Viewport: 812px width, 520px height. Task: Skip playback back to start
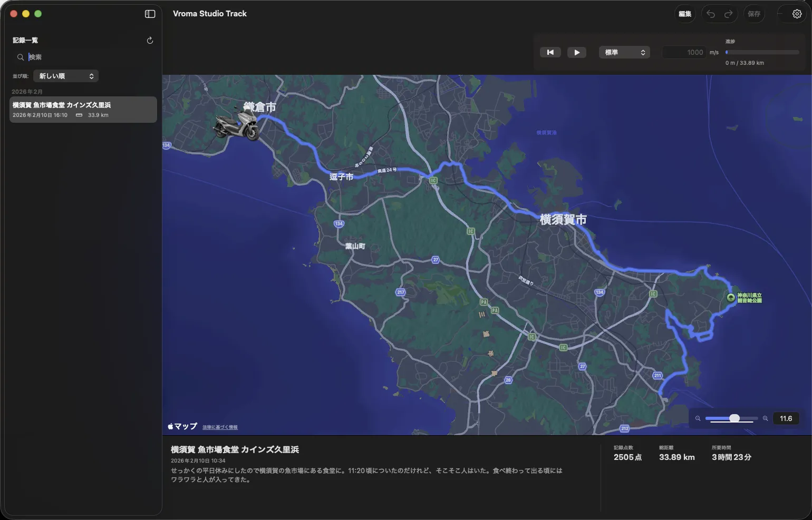pyautogui.click(x=550, y=52)
